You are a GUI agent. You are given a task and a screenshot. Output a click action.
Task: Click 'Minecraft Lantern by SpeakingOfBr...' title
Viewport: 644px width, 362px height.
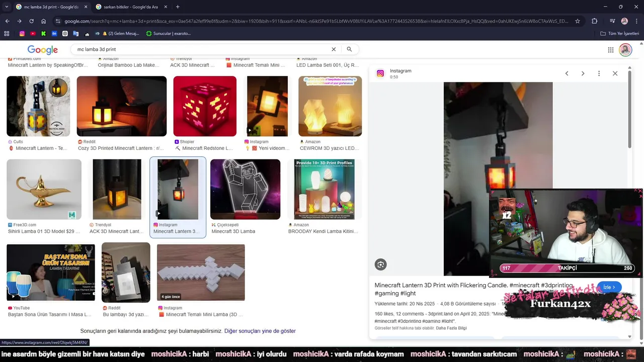[48, 65]
